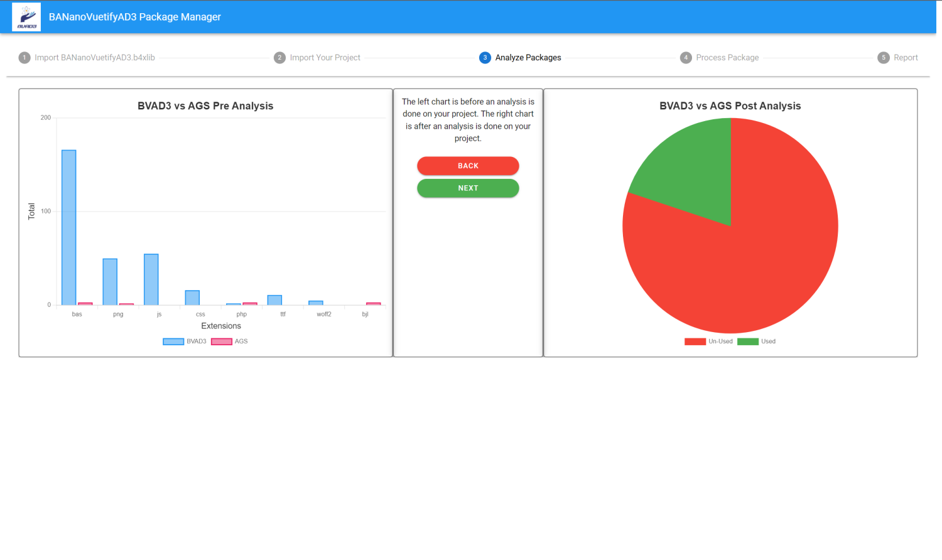Select step 5 circle icon

tap(884, 58)
